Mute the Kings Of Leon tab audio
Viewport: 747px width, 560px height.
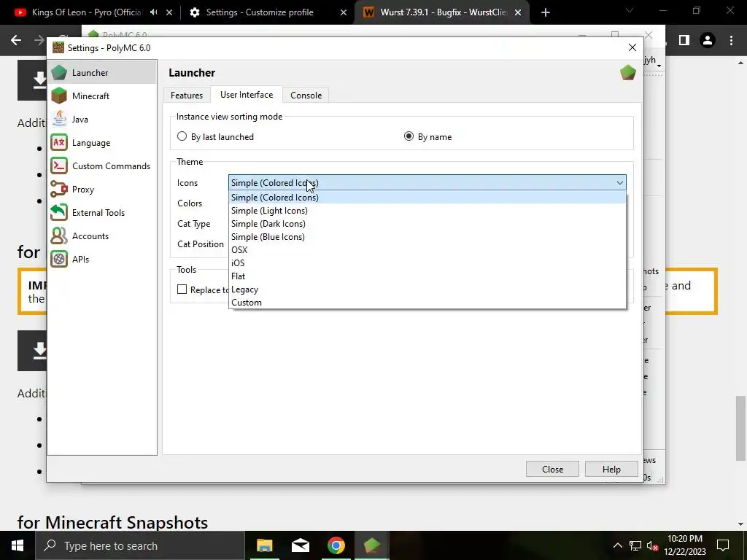coord(153,12)
